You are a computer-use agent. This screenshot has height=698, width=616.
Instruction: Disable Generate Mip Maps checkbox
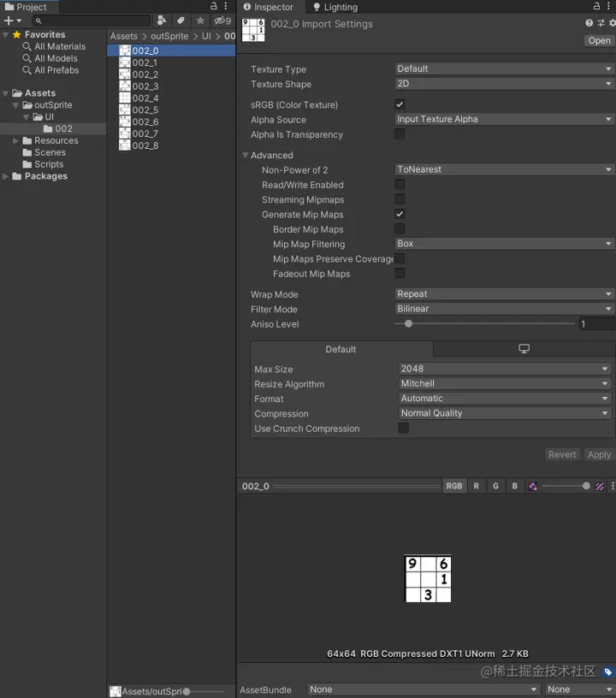[400, 214]
